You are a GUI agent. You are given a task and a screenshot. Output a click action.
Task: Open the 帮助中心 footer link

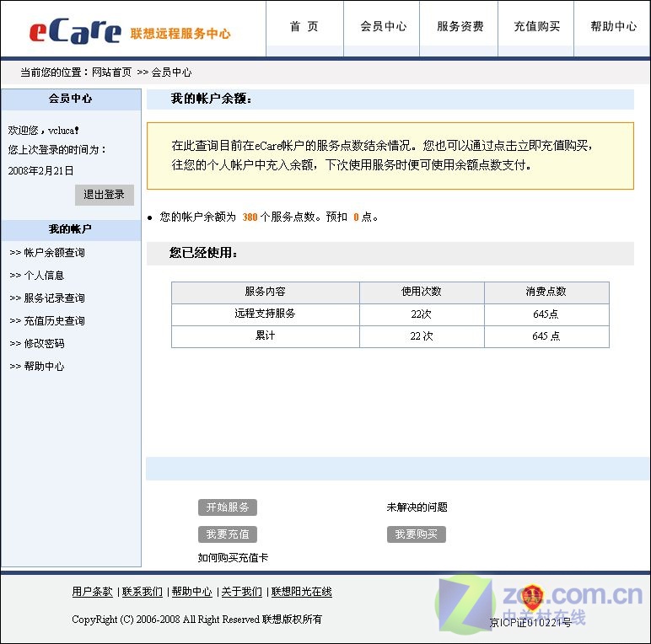(191, 591)
